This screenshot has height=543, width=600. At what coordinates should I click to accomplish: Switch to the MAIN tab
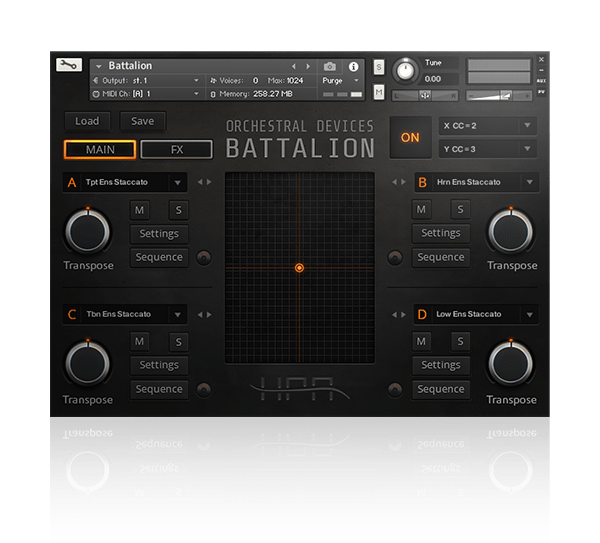tap(100, 149)
